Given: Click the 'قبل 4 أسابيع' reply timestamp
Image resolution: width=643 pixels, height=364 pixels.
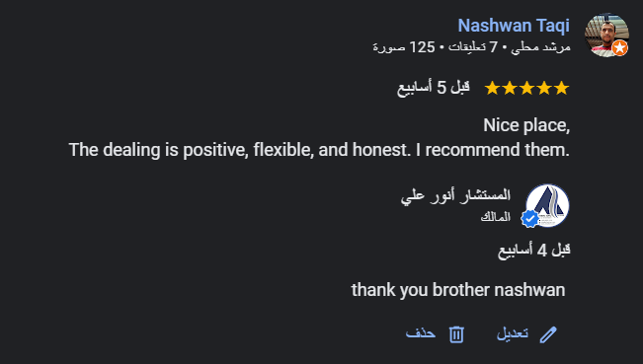Looking at the screenshot, I should 534,250.
